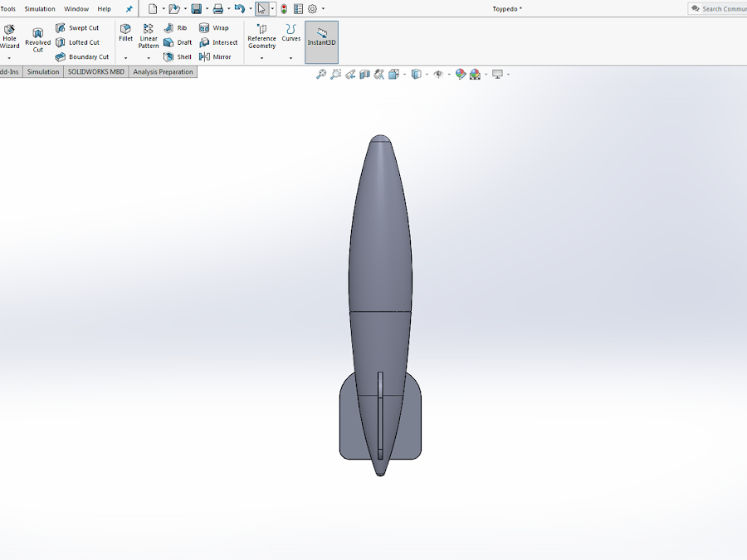The image size is (747, 560).
Task: Expand the Hole Wizard dropdown arrow
Action: (9, 58)
